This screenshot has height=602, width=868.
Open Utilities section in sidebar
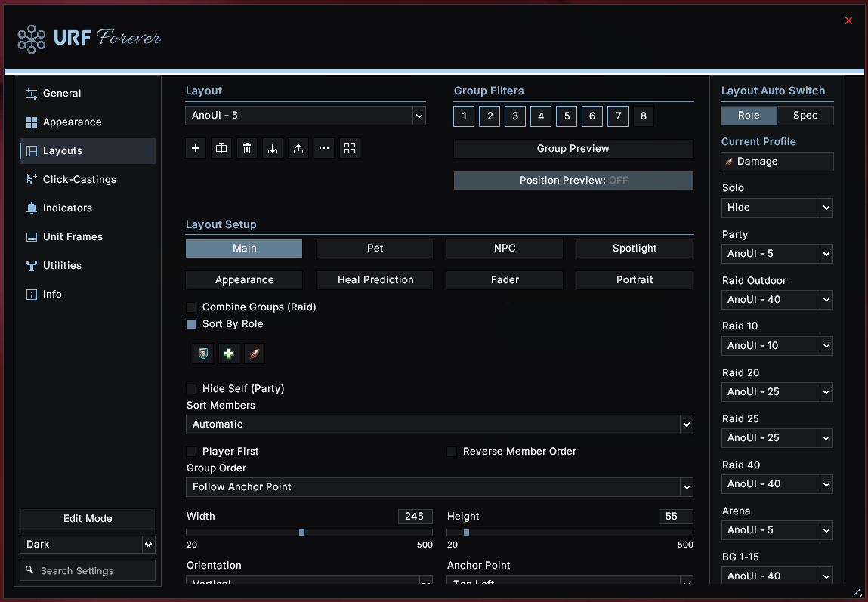(x=88, y=266)
